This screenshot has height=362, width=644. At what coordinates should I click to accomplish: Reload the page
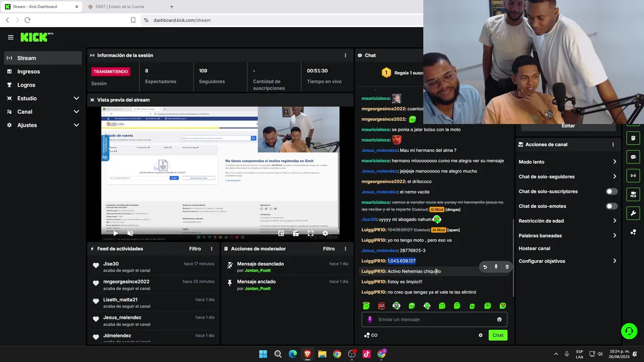click(27, 20)
